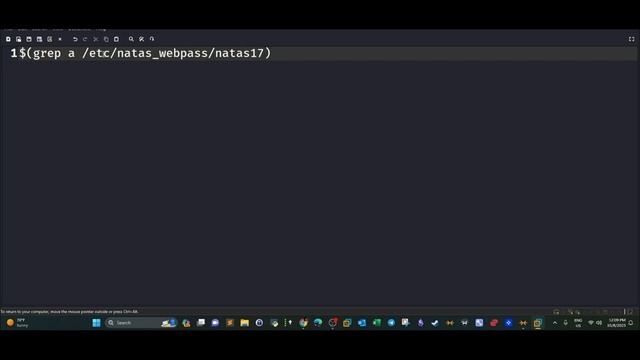Close the document with the toolbar X

coord(60,39)
